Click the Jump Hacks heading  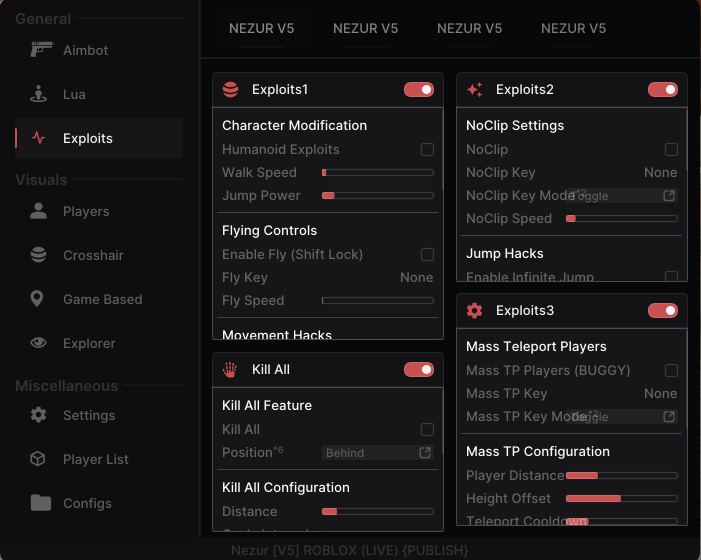pyautogui.click(x=505, y=253)
